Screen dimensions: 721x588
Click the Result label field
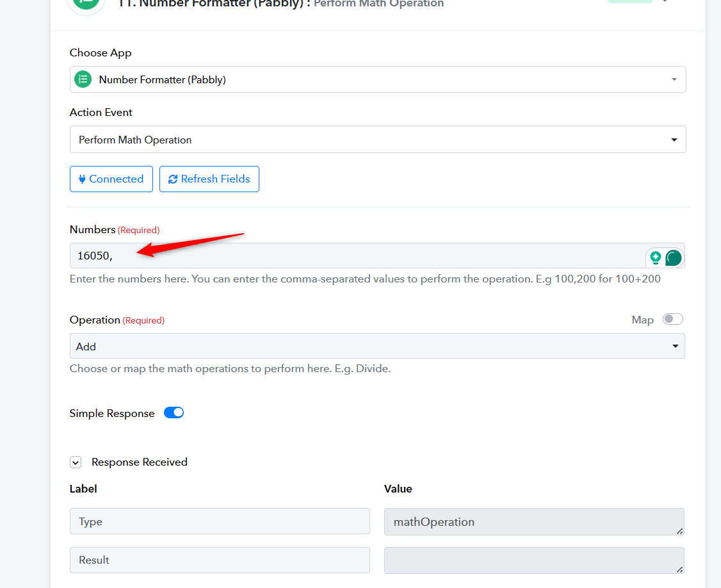(220, 560)
